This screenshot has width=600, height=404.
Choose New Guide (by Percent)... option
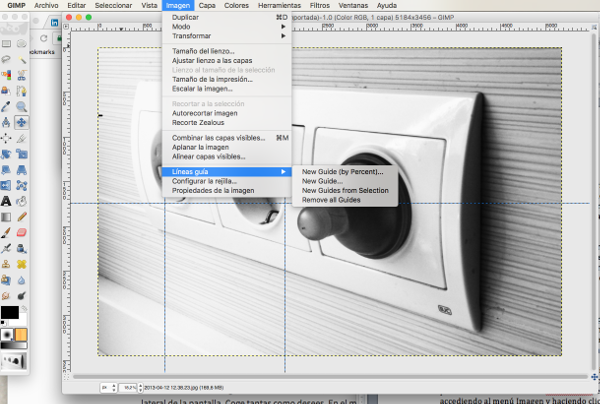343,172
